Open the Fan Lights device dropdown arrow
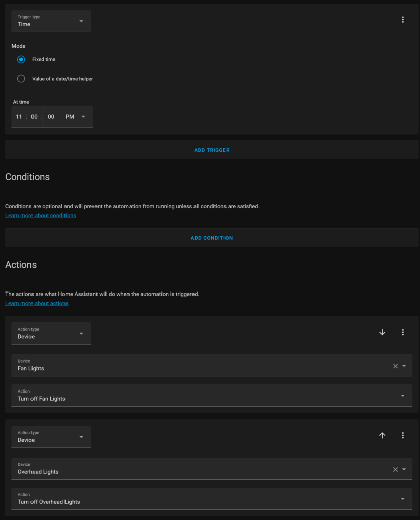420x520 pixels. click(404, 366)
